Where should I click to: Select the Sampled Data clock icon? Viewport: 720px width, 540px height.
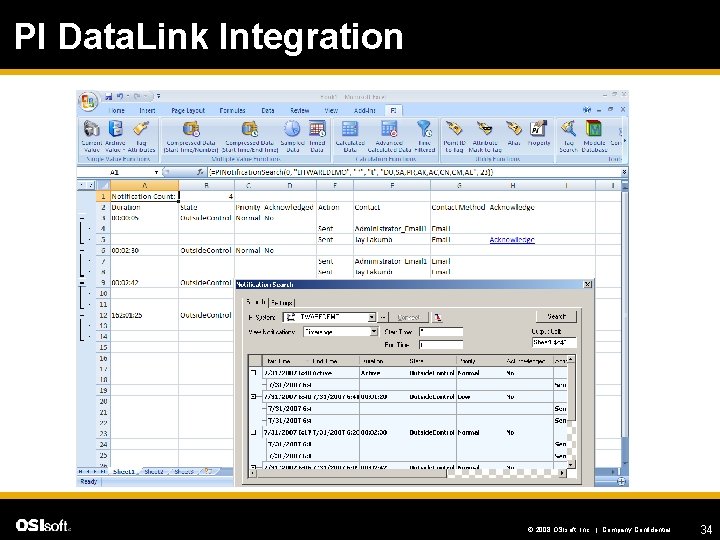(292, 129)
